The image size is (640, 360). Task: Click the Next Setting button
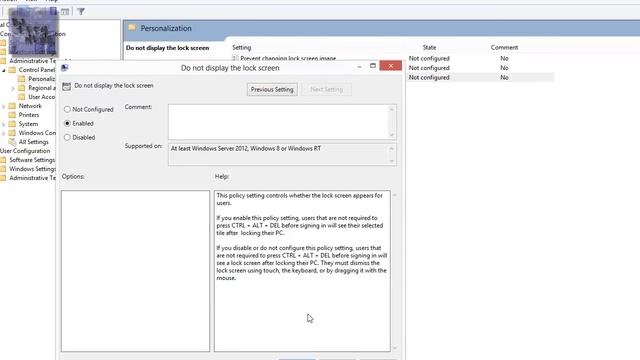click(x=327, y=89)
